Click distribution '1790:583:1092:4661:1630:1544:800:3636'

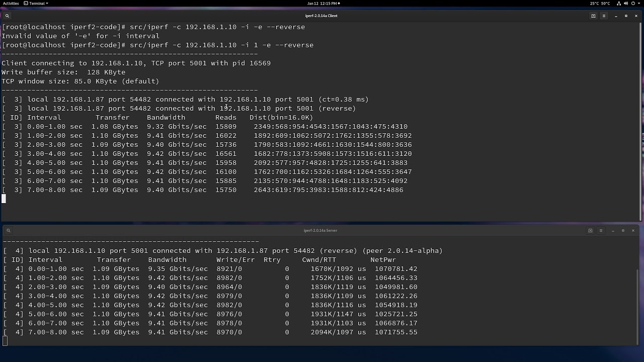[333, 144]
